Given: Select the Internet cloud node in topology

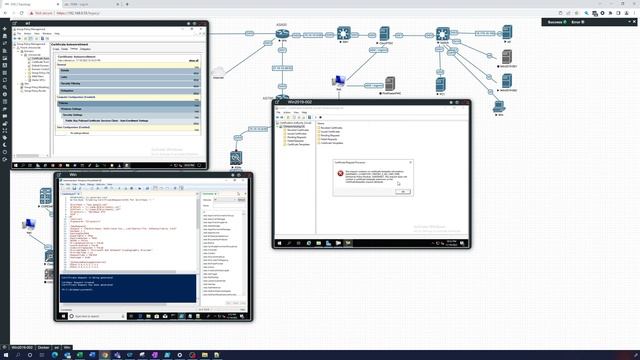Looking at the screenshot, I should click(218, 73).
